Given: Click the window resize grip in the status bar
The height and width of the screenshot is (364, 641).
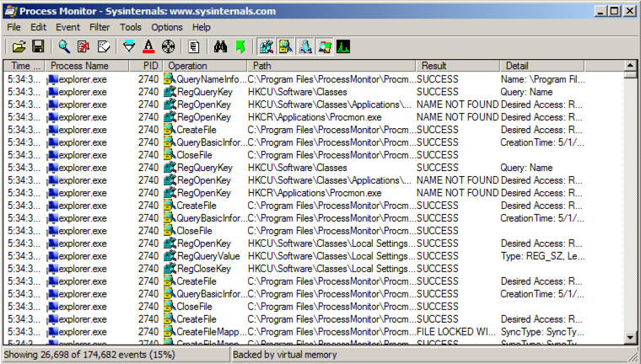Looking at the screenshot, I should pos(633,356).
